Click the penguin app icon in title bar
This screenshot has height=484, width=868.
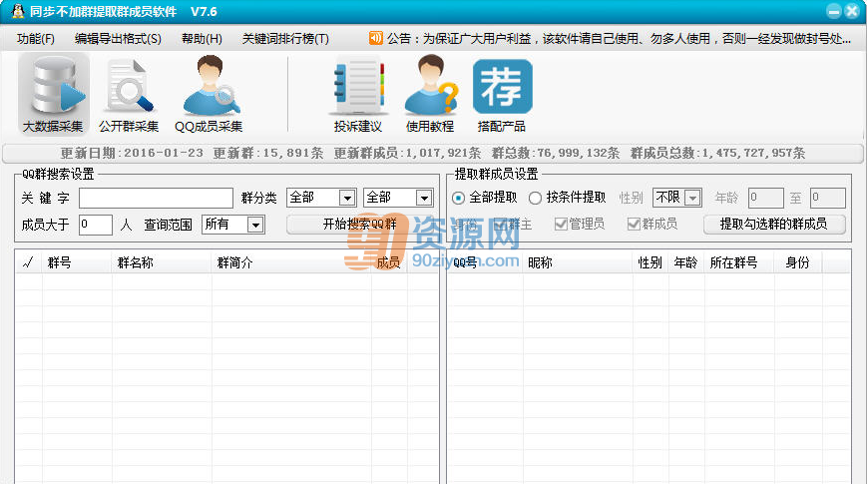[x=18, y=11]
